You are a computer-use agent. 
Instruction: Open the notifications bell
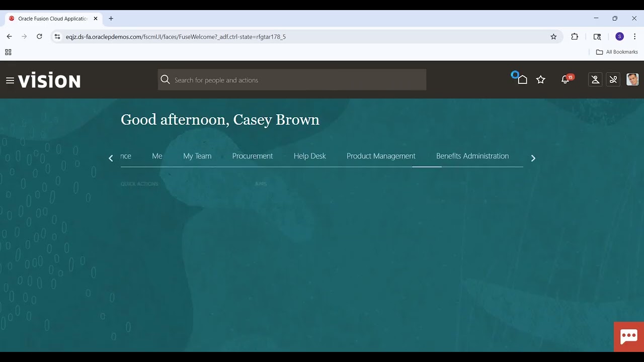click(x=566, y=79)
